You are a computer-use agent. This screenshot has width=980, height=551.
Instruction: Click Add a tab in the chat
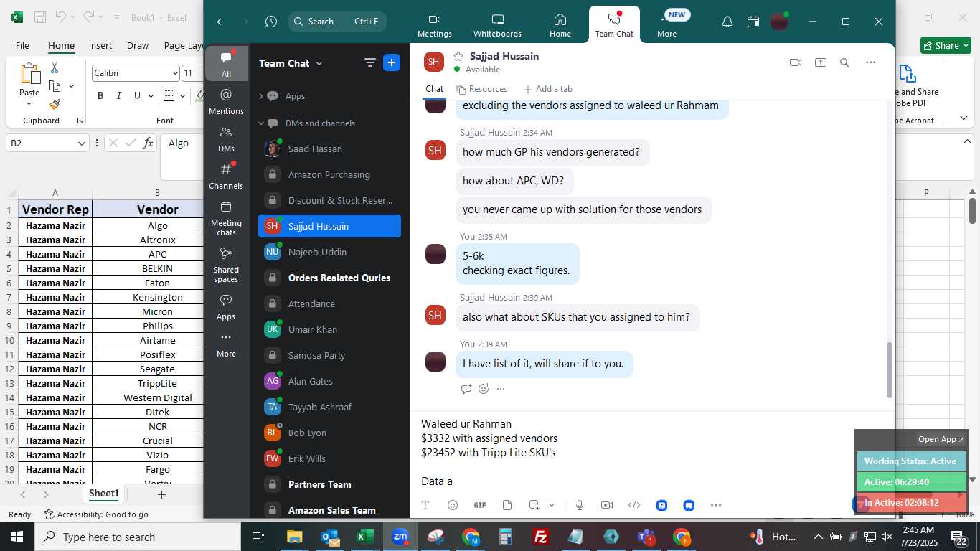click(x=548, y=89)
